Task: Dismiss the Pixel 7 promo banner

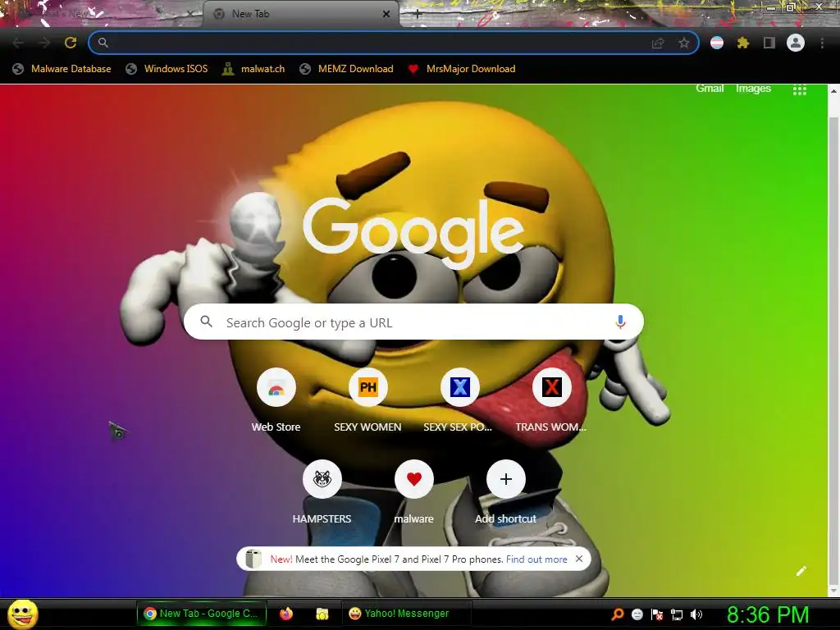Action: (579, 559)
